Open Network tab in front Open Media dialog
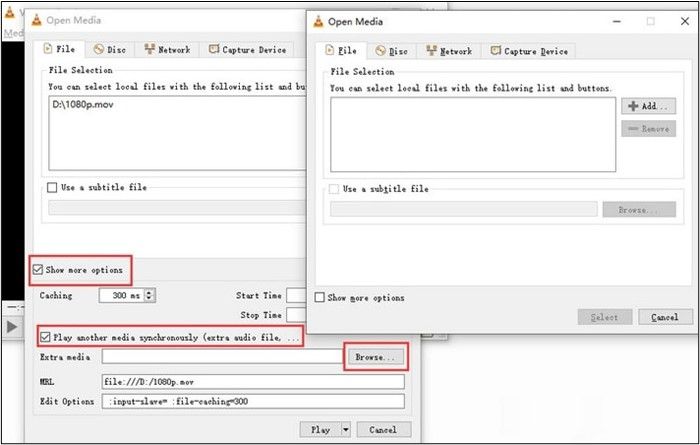700x445 pixels. pos(449,51)
